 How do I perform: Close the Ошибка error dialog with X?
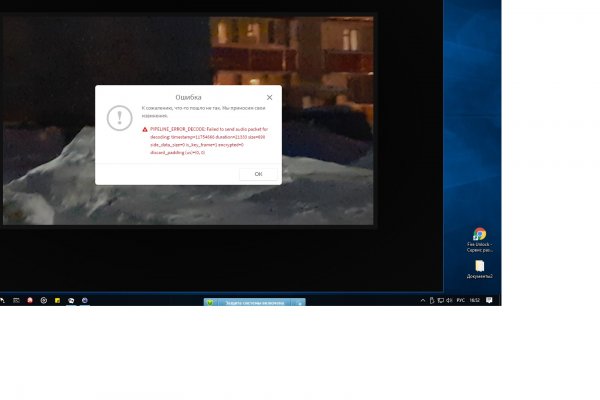pyautogui.click(x=269, y=97)
